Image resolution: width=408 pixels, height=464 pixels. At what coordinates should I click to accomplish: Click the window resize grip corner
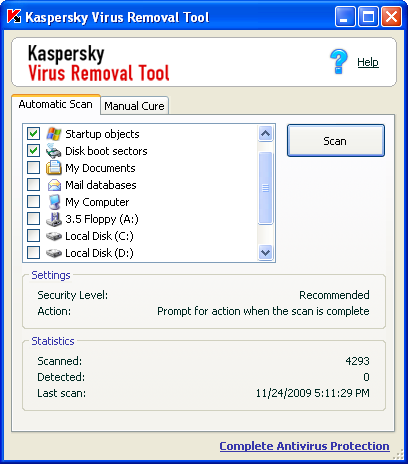[x=398, y=454]
